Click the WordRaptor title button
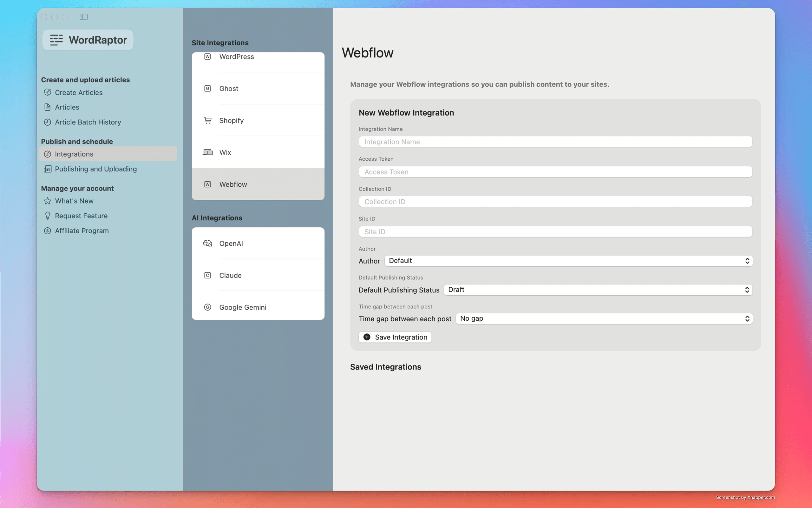The image size is (812, 508). point(88,40)
